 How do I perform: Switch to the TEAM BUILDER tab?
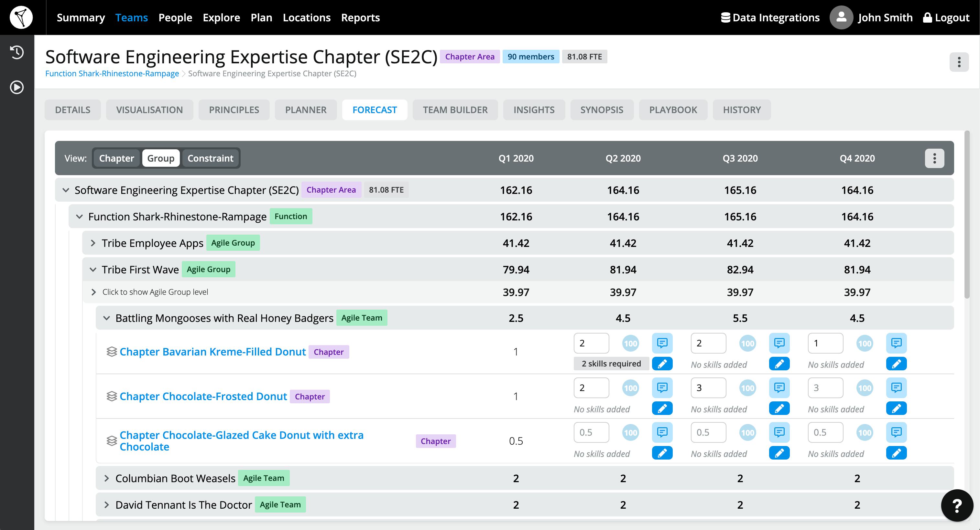pos(455,110)
